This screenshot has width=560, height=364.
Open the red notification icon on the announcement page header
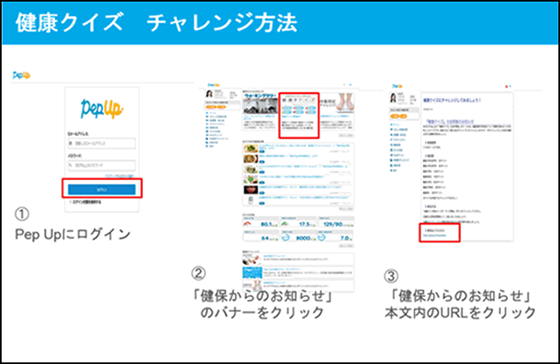coord(506,86)
